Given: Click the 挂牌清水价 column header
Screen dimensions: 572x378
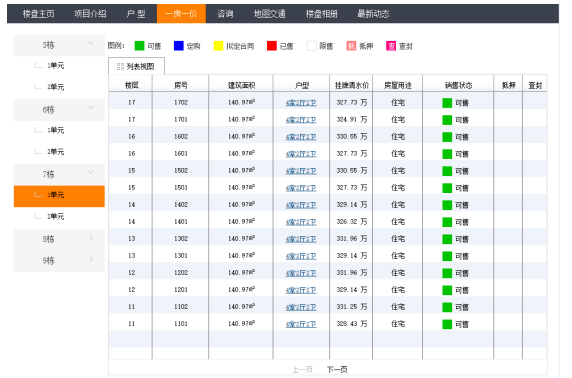Looking at the screenshot, I should point(352,85).
